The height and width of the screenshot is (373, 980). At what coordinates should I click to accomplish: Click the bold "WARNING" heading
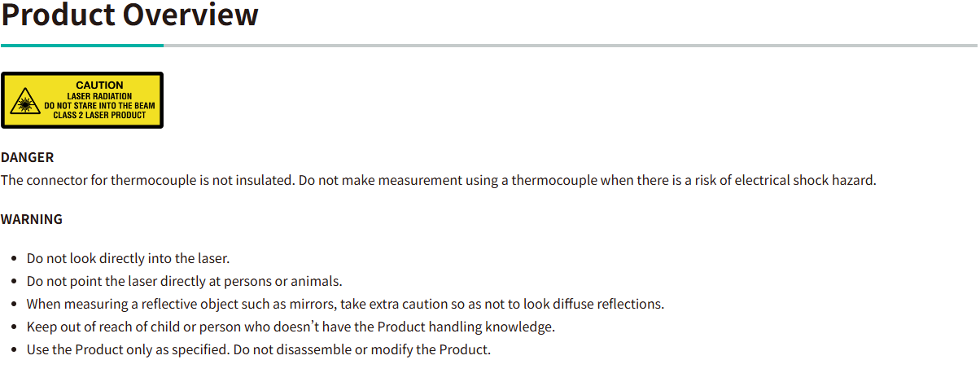coord(32,219)
